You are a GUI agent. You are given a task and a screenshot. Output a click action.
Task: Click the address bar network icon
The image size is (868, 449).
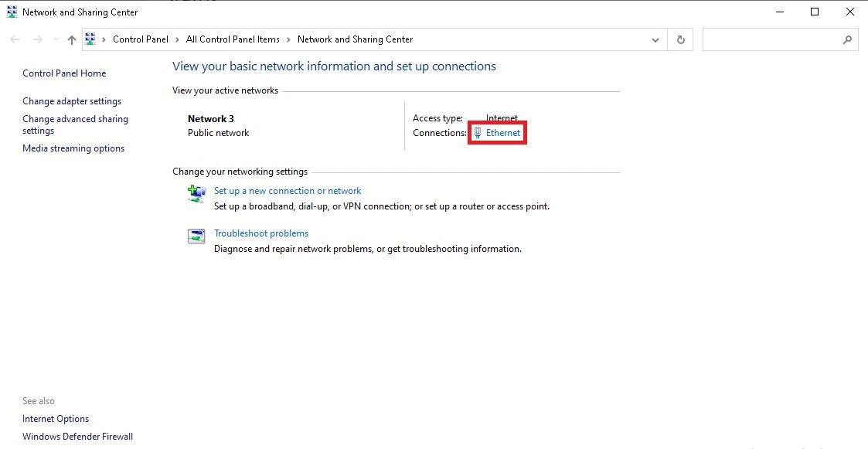coord(90,39)
